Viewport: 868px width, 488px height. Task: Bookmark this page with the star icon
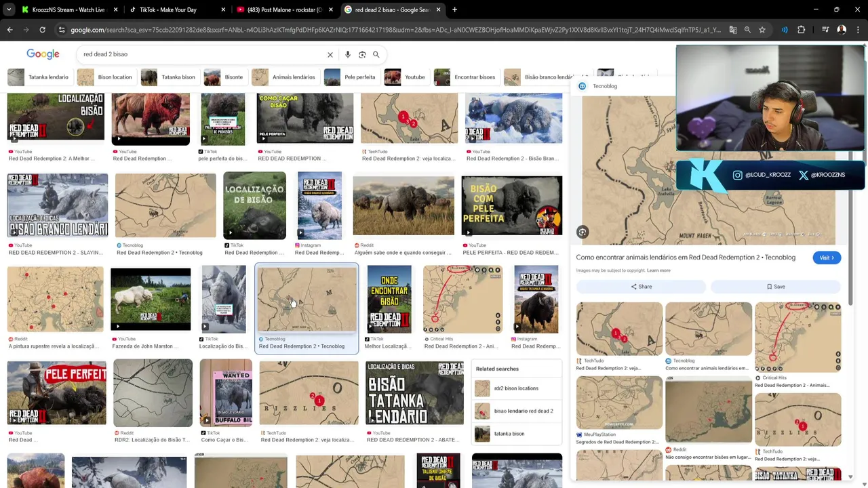pyautogui.click(x=762, y=30)
